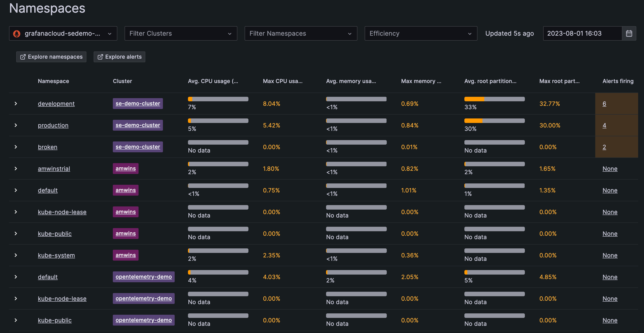Click the 2.05% max memory value

coord(410,277)
